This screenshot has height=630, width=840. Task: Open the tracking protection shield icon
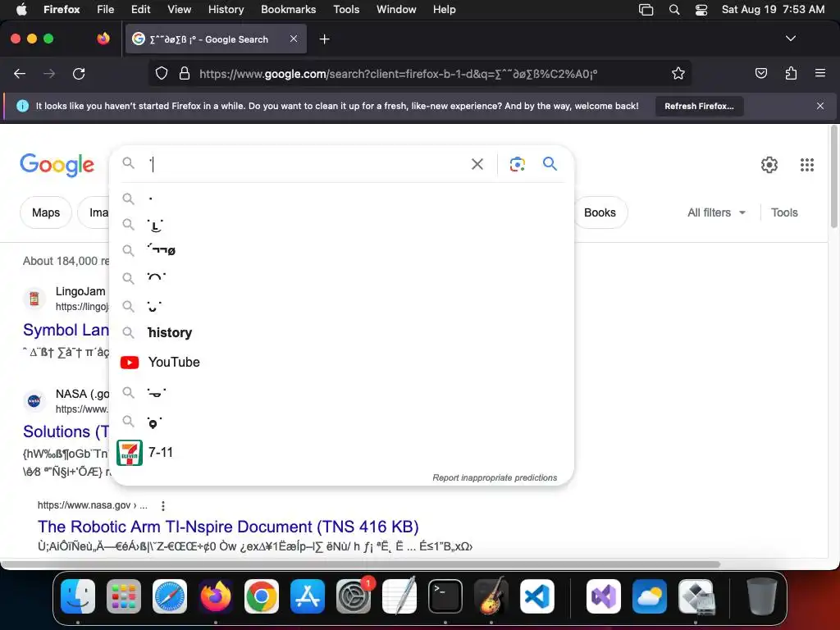pyautogui.click(x=162, y=73)
